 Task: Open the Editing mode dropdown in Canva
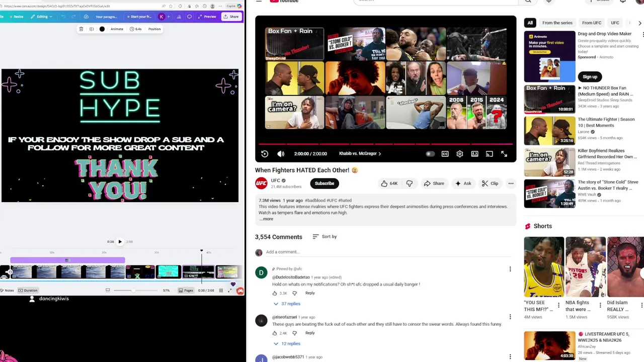pyautogui.click(x=41, y=17)
